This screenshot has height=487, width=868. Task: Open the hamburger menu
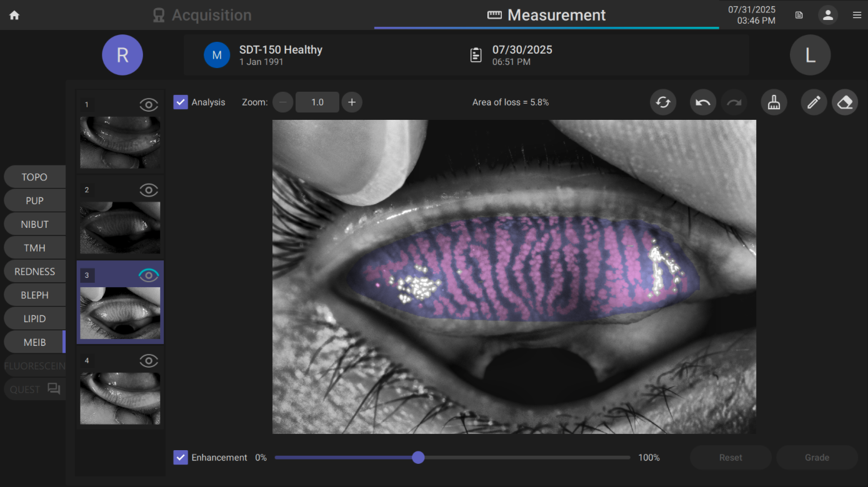(x=857, y=16)
